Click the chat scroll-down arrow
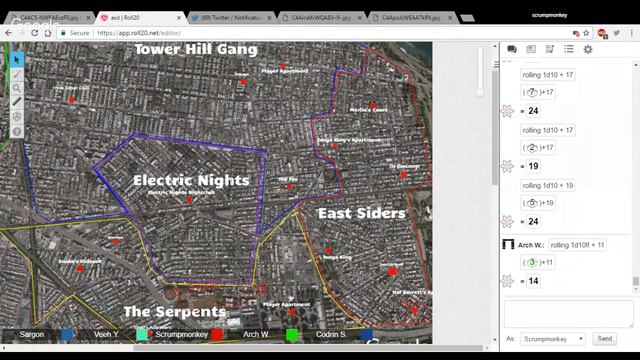The width and height of the screenshot is (640, 360). [636, 290]
